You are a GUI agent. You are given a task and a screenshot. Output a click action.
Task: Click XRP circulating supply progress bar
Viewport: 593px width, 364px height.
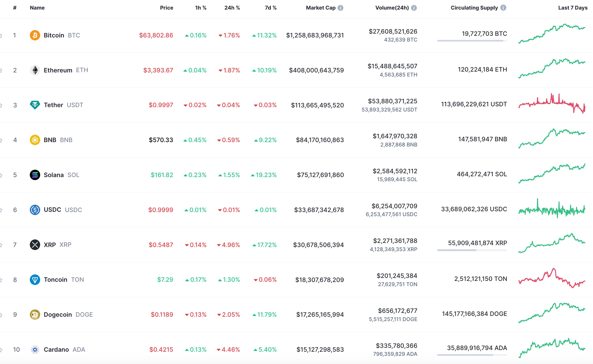coord(472,250)
